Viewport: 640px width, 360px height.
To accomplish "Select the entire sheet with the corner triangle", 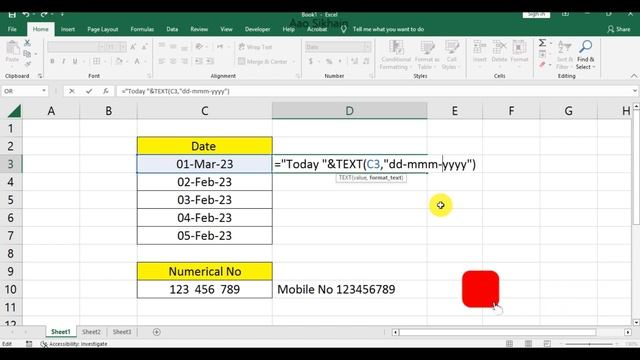I will tap(14, 111).
